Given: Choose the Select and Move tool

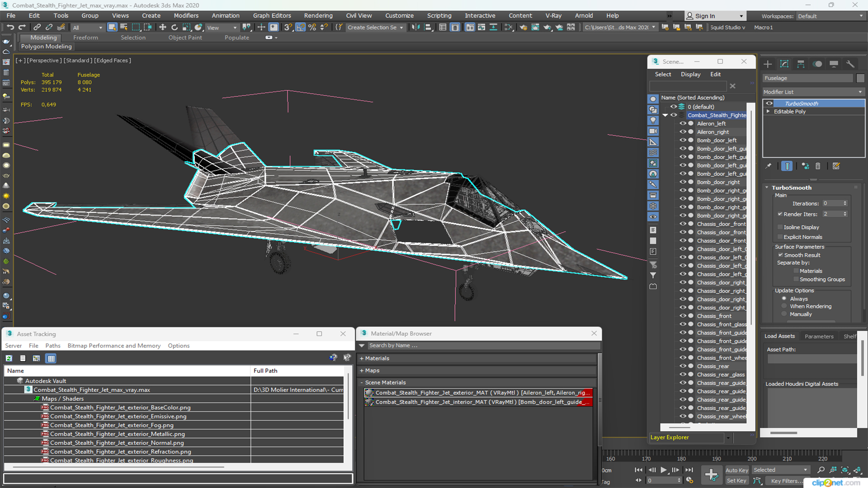Looking at the screenshot, I should click(x=163, y=27).
